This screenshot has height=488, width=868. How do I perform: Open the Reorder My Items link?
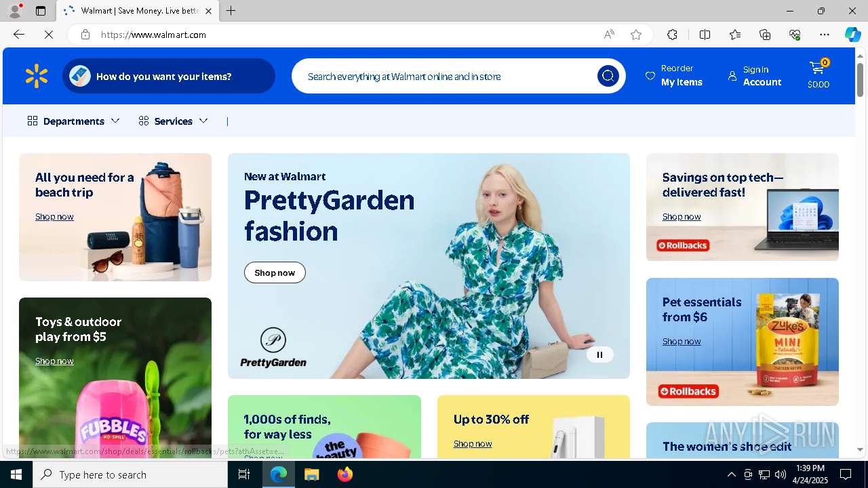pyautogui.click(x=674, y=76)
